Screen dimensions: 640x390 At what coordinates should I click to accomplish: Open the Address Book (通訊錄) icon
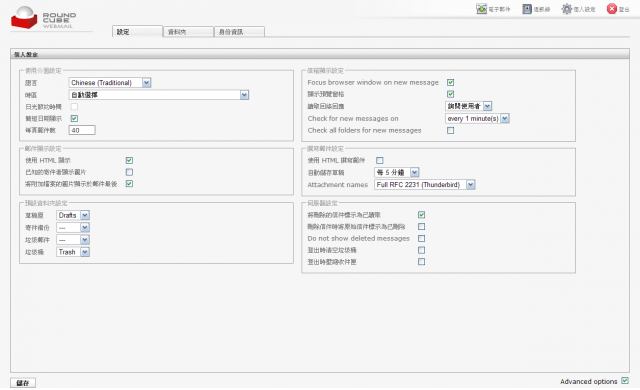[527, 9]
